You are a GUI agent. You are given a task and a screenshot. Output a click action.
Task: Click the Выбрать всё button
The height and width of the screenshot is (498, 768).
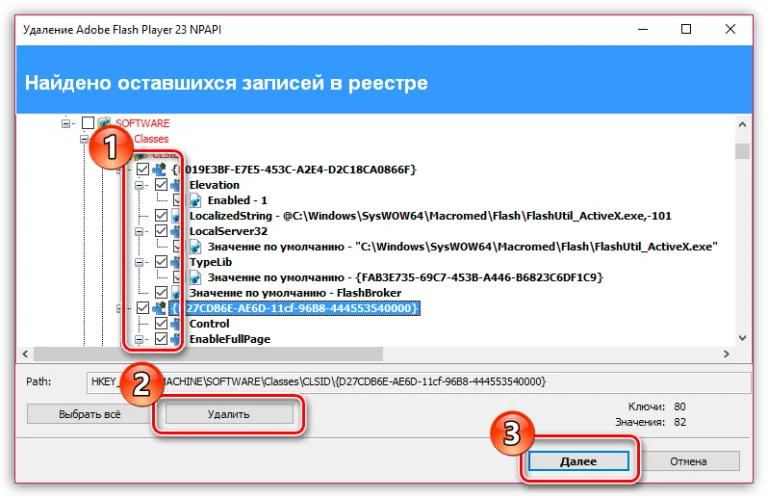[89, 414]
